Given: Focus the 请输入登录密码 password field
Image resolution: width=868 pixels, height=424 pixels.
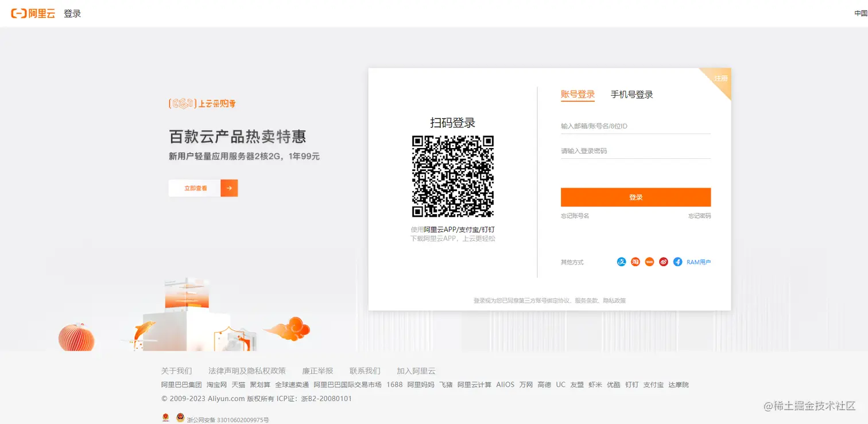Looking at the screenshot, I should (x=635, y=151).
